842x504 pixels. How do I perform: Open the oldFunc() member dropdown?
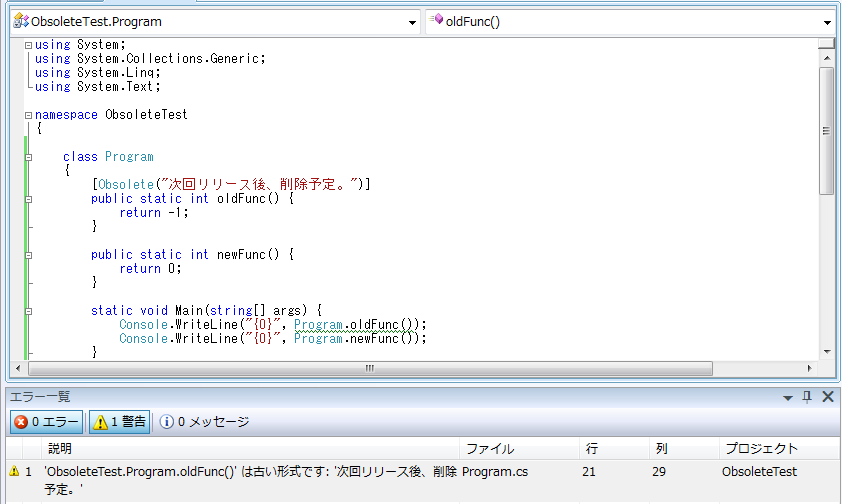click(826, 22)
